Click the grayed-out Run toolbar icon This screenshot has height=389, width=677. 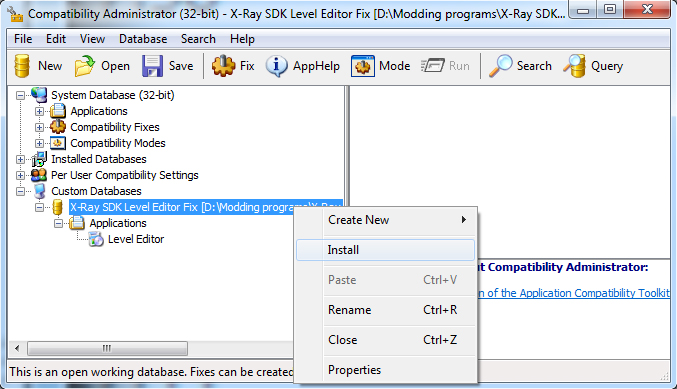coord(433,66)
